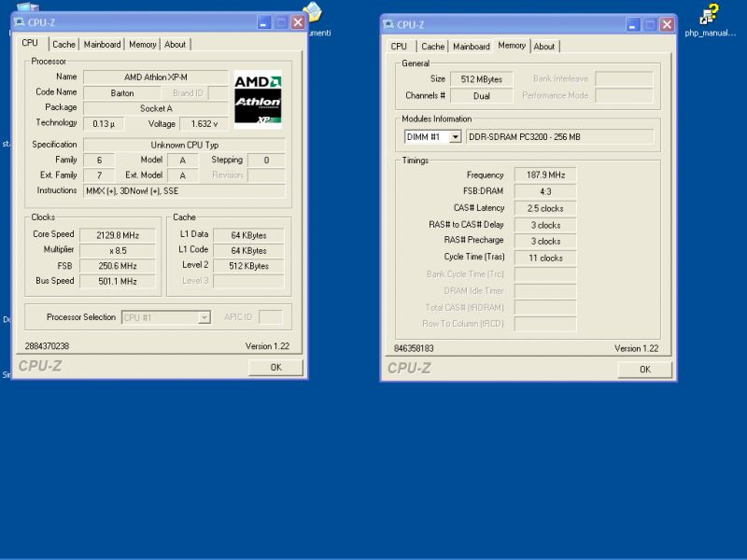Screen dimensions: 747x560
Task: Open Mainboard tab in left CPU-Z window
Action: pyautogui.click(x=102, y=44)
